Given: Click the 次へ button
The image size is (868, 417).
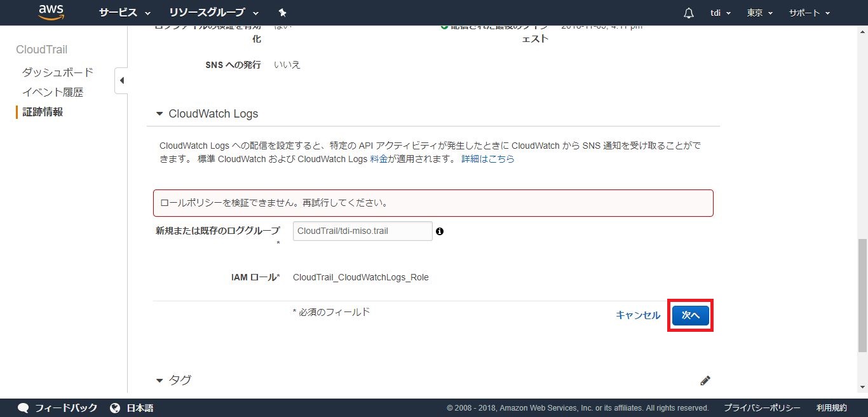Looking at the screenshot, I should pyautogui.click(x=690, y=315).
